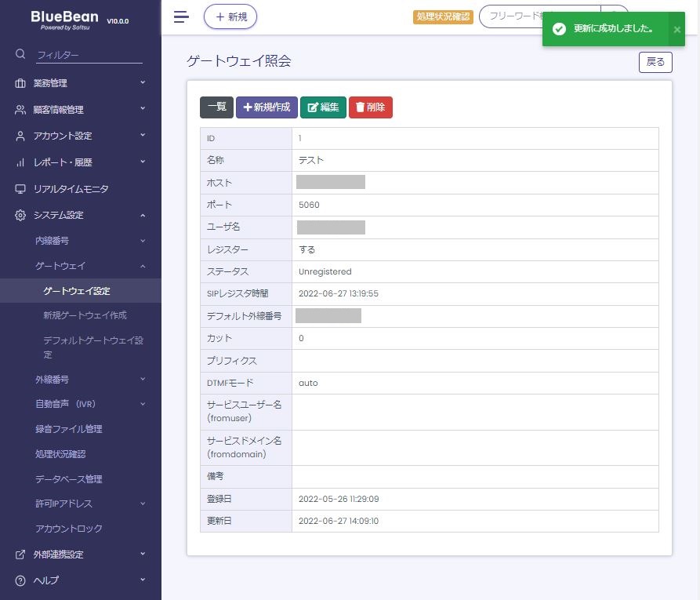Expand the 外線番号 submenu

pyautogui.click(x=80, y=380)
